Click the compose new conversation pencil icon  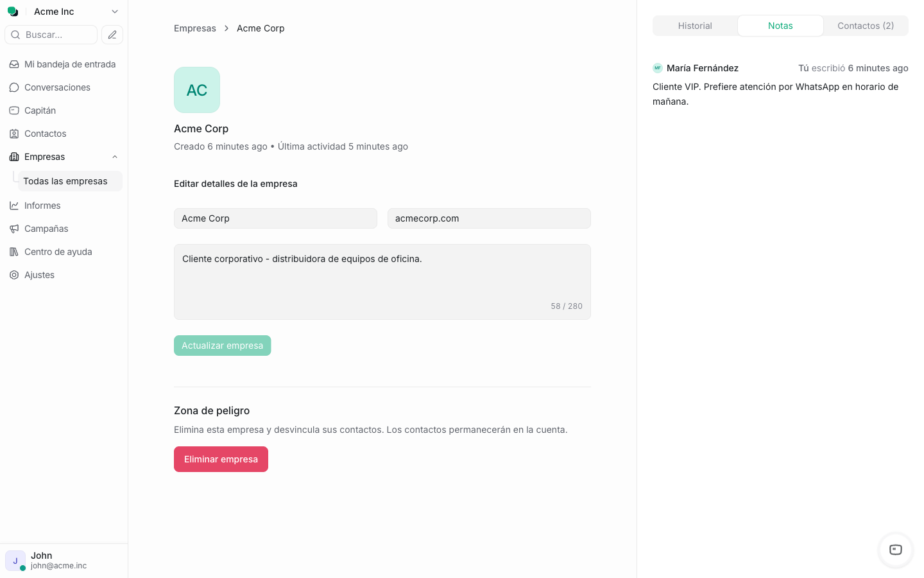coord(112,35)
